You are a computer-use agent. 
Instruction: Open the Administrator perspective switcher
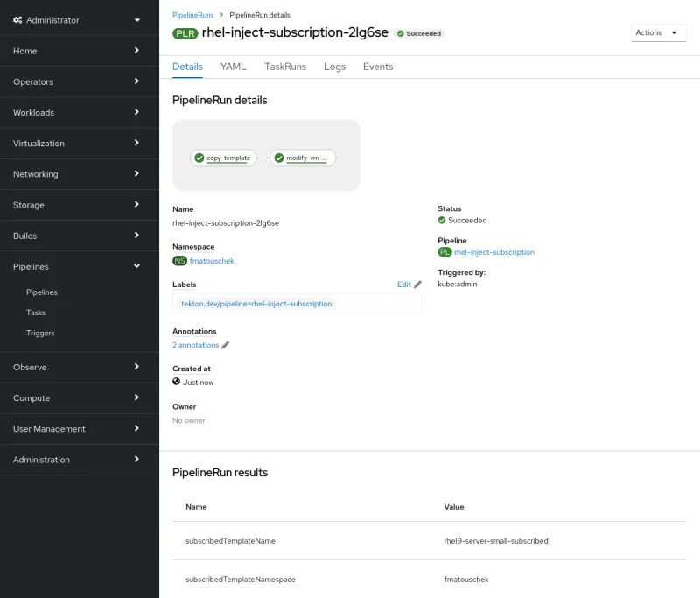[79, 19]
